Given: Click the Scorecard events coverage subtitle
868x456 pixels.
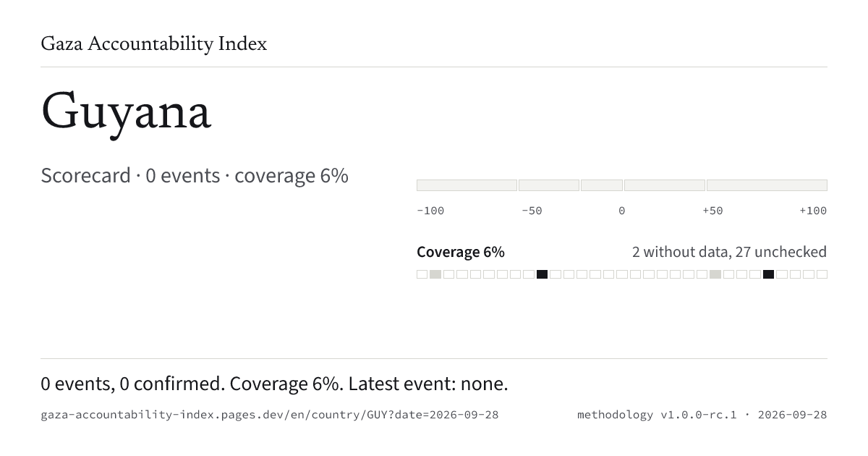Looking at the screenshot, I should coord(195,176).
